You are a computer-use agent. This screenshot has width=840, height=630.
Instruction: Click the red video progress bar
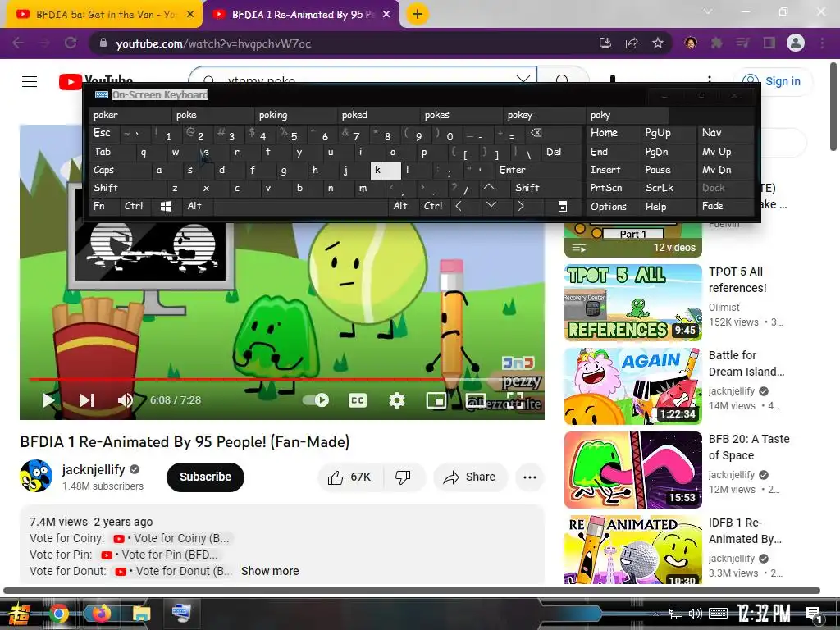(x=235, y=379)
